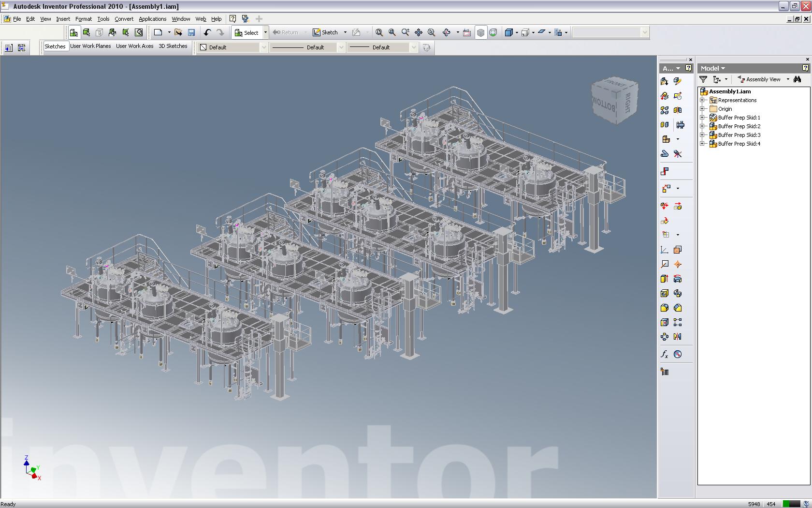
Task: Click the Mirror feature icon near bottom of panel
Action: (x=678, y=337)
